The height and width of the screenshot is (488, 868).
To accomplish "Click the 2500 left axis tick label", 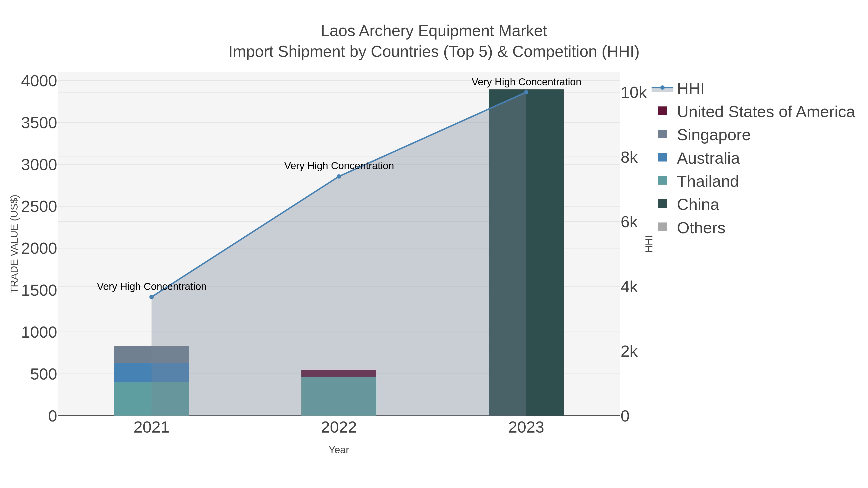I will pyautogui.click(x=39, y=207).
